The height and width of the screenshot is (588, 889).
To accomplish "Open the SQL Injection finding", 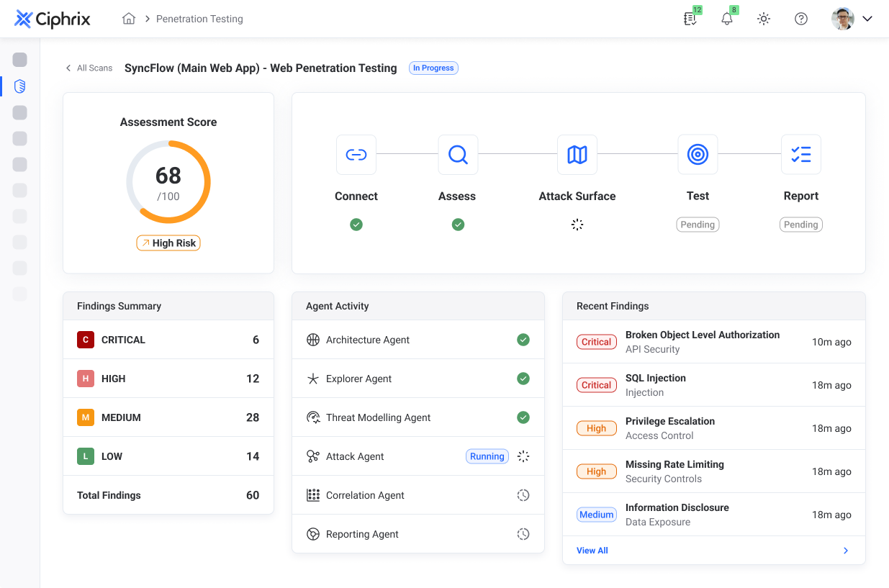I will click(x=714, y=385).
